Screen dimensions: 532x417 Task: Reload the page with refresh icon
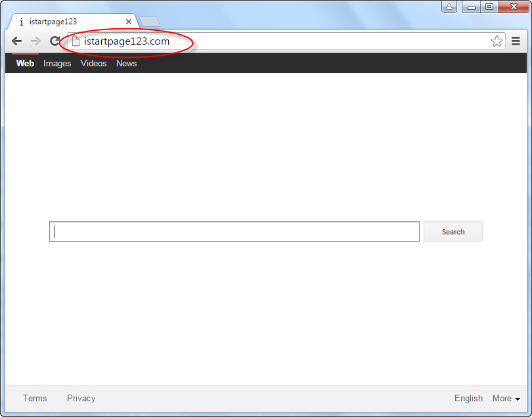click(55, 41)
